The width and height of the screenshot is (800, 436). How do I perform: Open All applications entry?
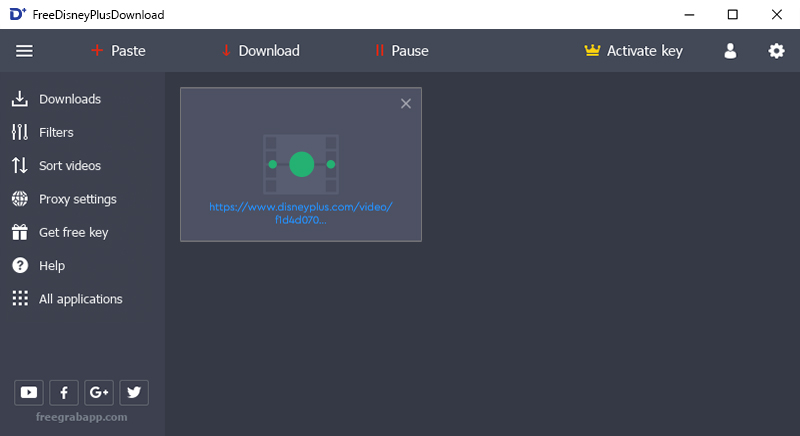[x=81, y=299]
